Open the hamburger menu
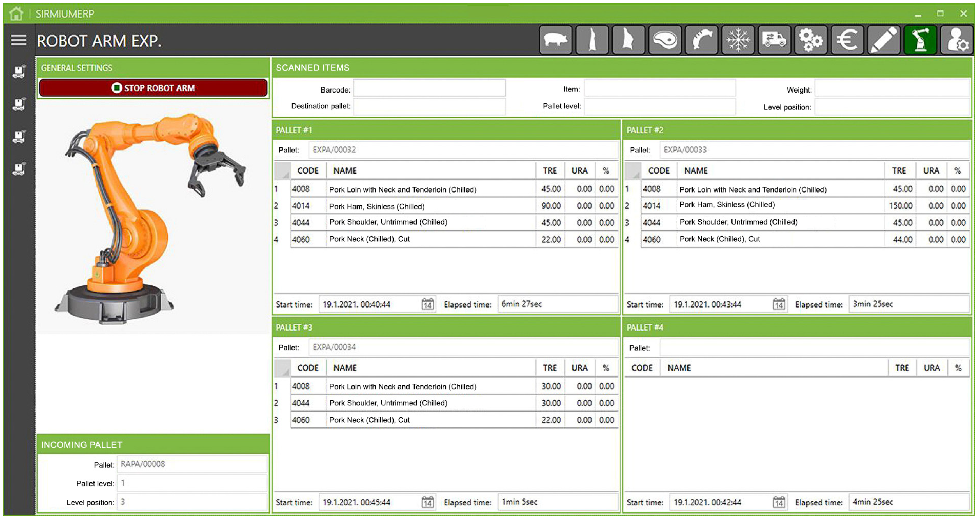 coord(19,40)
